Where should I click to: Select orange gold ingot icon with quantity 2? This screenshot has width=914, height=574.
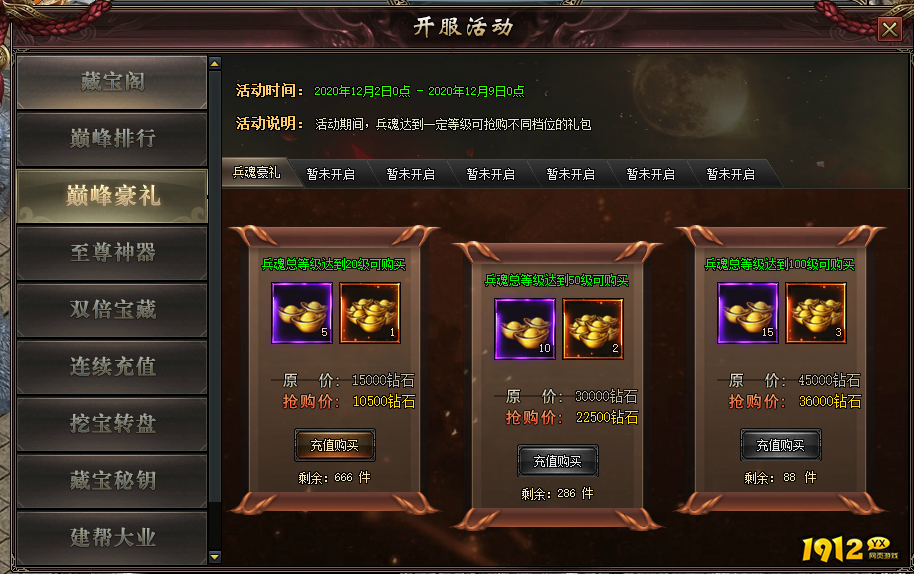pos(593,329)
